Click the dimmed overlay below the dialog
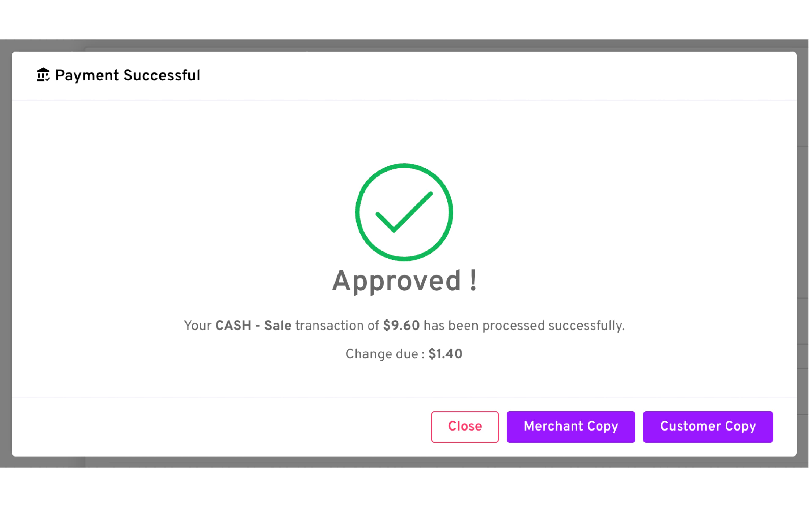Image resolution: width=812 pixels, height=507 pixels. [x=403, y=462]
